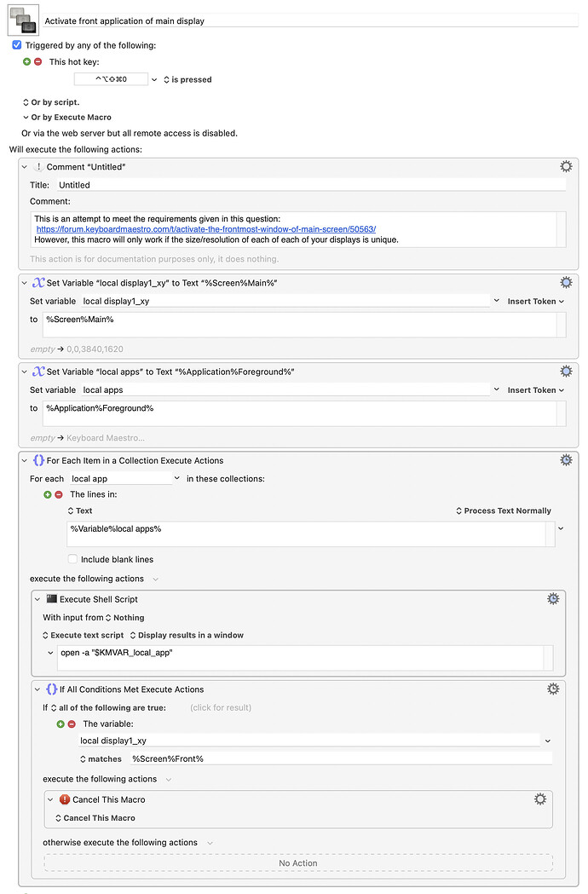
Task: Open the If All Conditions Met gear menu
Action: 553,689
